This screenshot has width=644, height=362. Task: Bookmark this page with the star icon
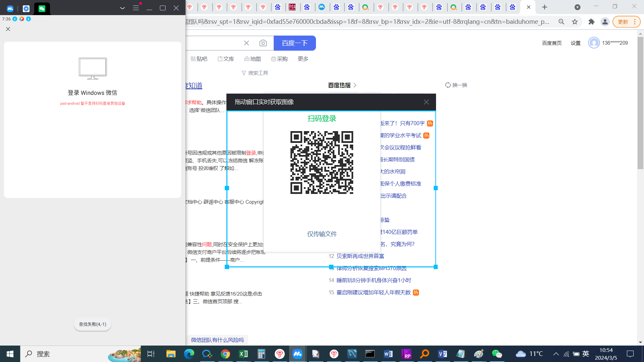click(575, 22)
